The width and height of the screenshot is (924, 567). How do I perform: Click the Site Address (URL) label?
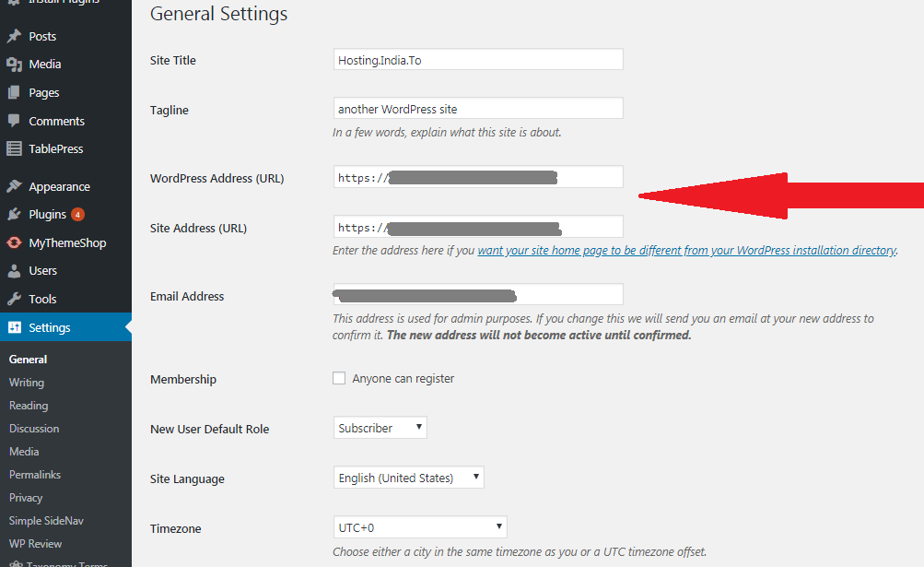click(199, 228)
